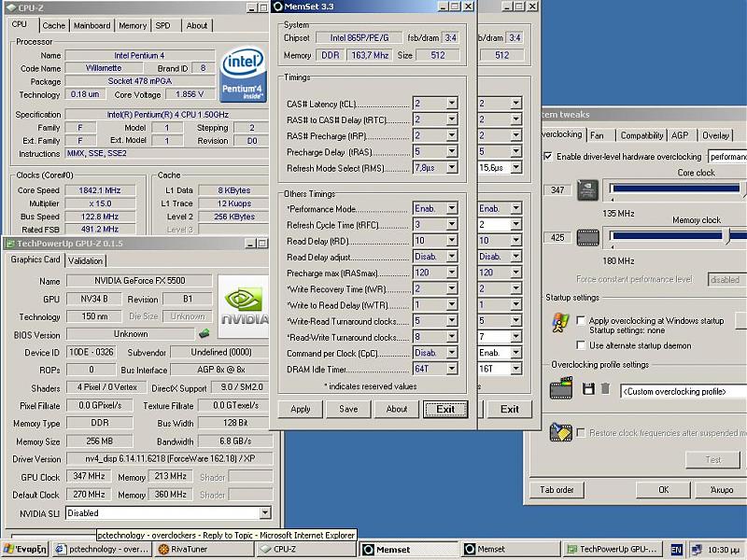Click the restore clock frequencies icon
The image size is (747, 560).
561,432
